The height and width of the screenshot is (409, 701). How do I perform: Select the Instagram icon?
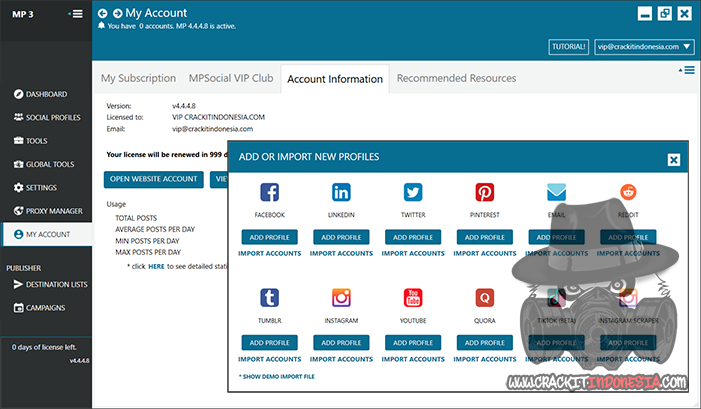click(341, 298)
